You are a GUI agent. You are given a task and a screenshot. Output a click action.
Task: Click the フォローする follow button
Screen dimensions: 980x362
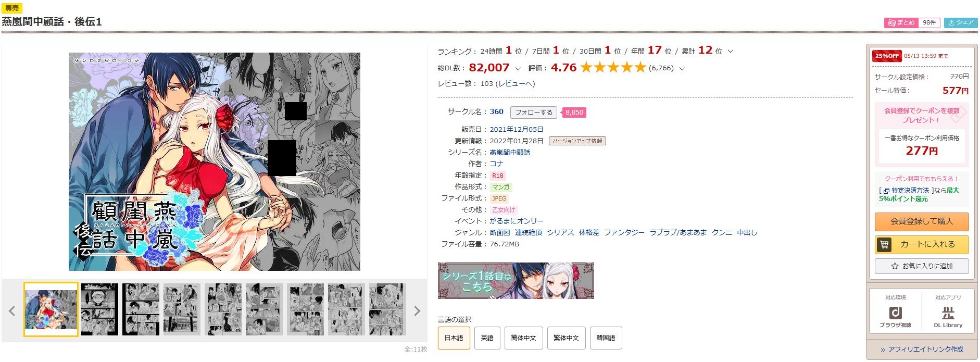pyautogui.click(x=533, y=113)
